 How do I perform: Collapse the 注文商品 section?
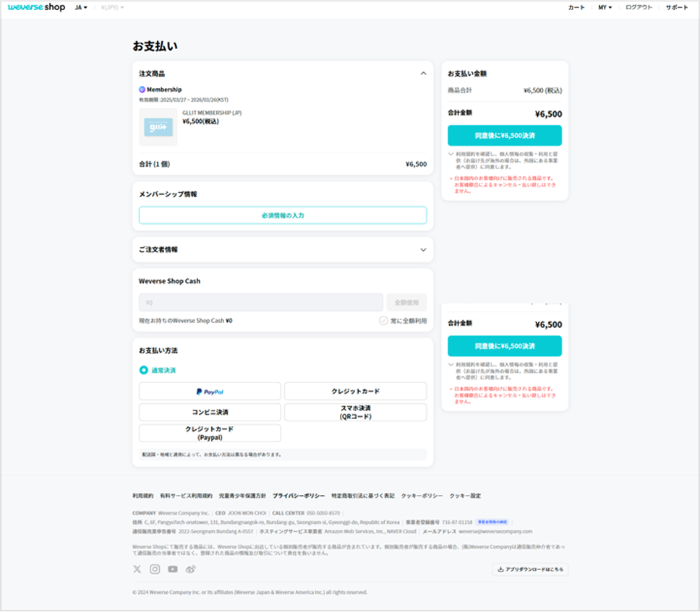pyautogui.click(x=423, y=74)
